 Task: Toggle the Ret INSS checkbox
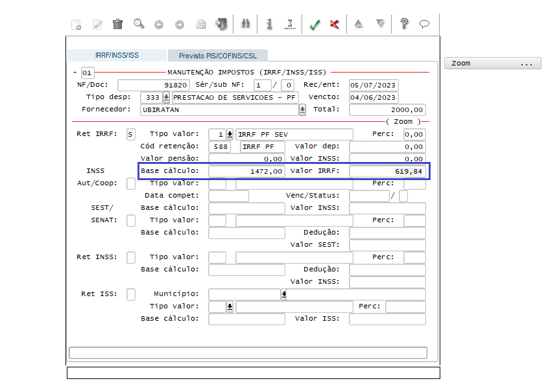click(131, 257)
